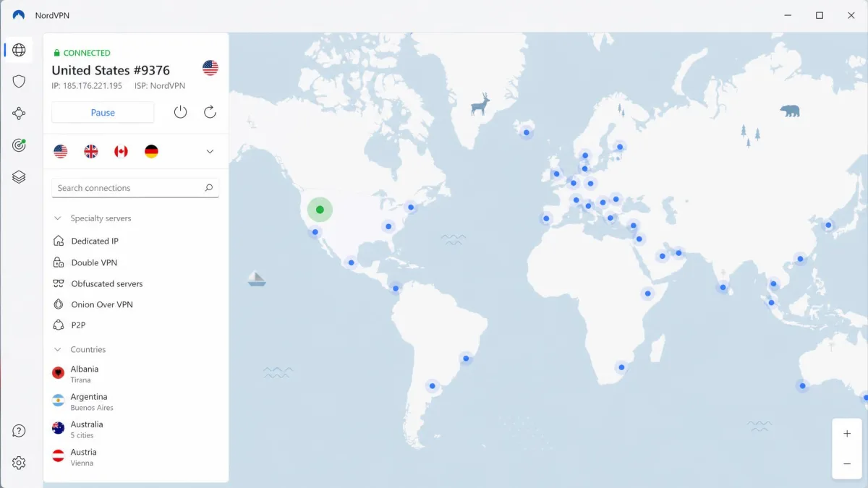
Task: Click the IP: 185.176.221.195 text
Action: (x=87, y=86)
